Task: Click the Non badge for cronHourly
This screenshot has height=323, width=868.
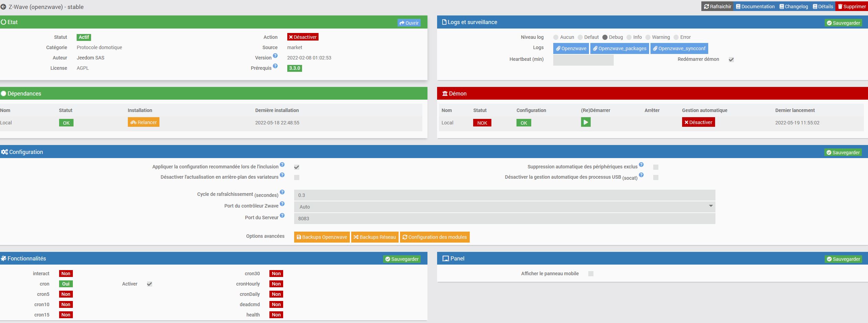Action: (x=276, y=284)
